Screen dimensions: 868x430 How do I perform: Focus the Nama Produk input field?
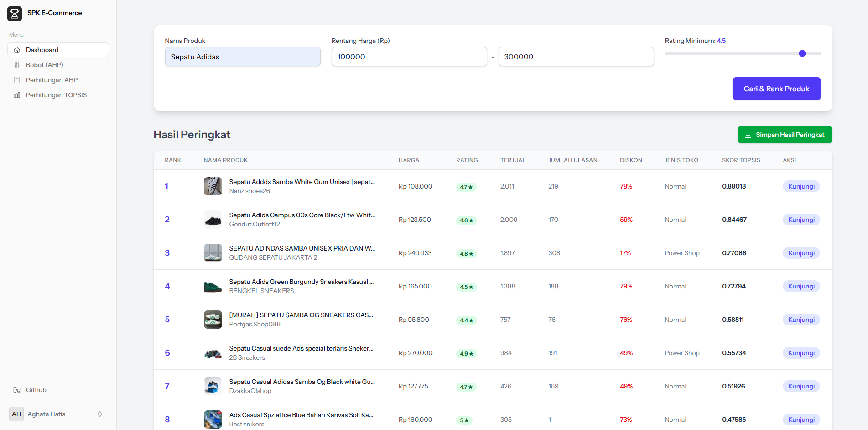coord(243,57)
